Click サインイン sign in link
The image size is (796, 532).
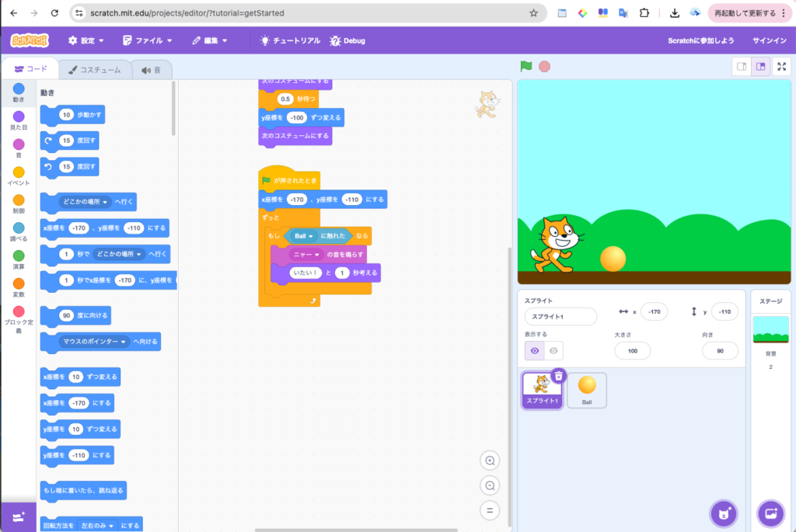click(x=769, y=40)
